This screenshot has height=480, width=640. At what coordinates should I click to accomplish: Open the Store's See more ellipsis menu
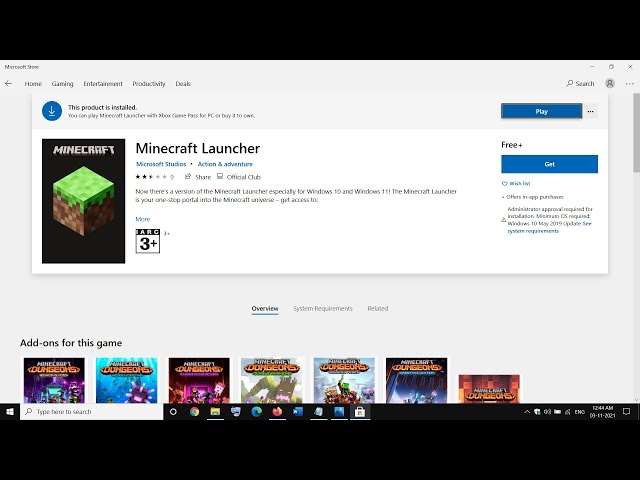(630, 84)
